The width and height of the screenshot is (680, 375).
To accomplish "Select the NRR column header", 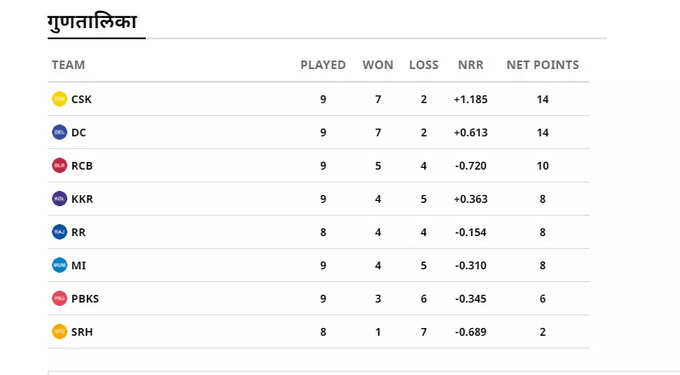I will coord(471,65).
